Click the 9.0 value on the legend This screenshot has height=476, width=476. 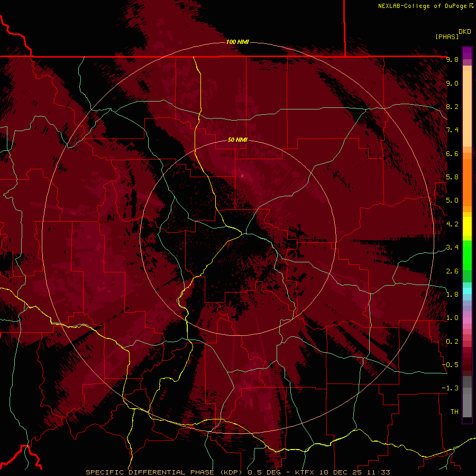click(452, 83)
